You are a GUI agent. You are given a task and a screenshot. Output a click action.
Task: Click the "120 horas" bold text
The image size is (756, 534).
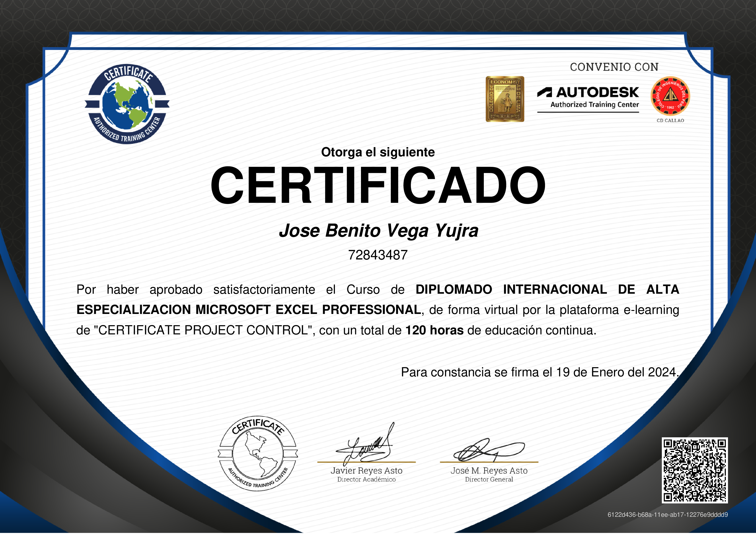click(x=434, y=330)
